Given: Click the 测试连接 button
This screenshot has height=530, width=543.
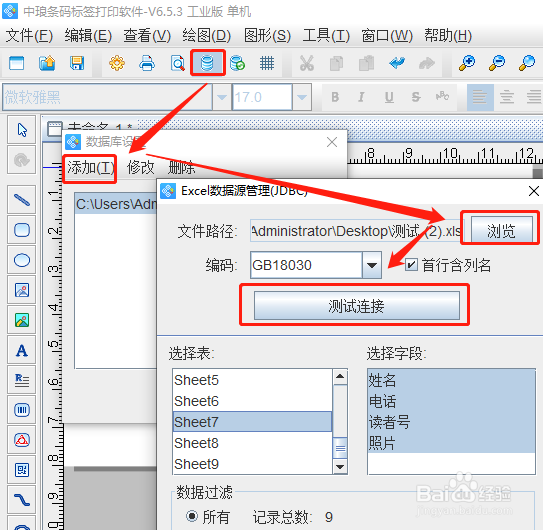Looking at the screenshot, I should point(357,306).
